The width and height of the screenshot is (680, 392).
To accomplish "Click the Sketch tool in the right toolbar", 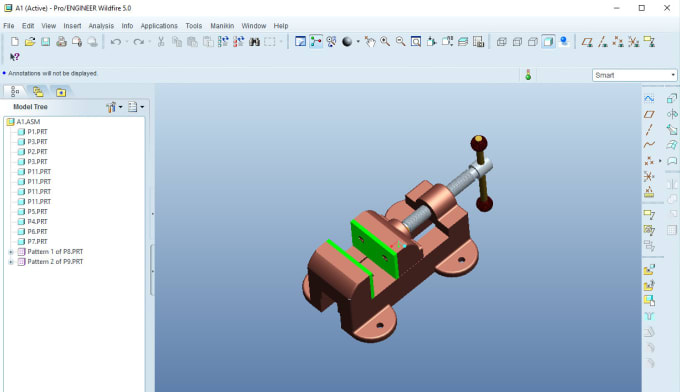I will pyautogui.click(x=649, y=99).
